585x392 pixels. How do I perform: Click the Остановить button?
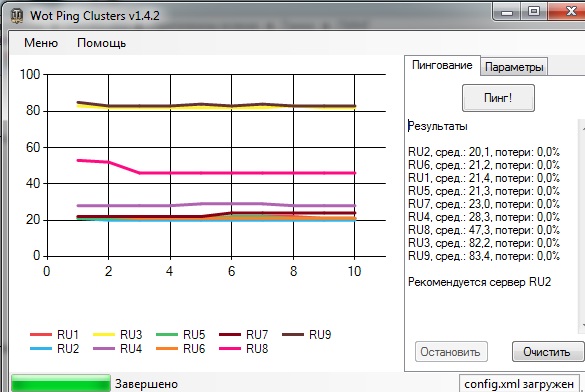(451, 352)
